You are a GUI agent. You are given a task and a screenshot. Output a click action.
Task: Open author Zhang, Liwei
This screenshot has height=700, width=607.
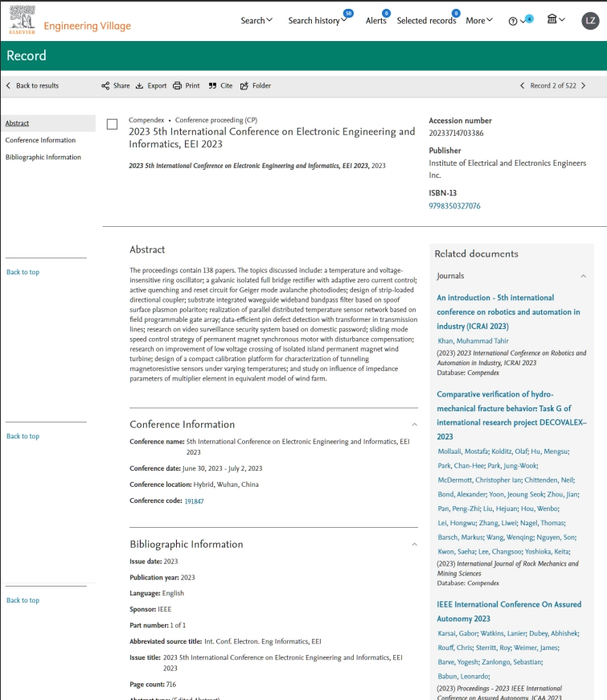pyautogui.click(x=498, y=523)
